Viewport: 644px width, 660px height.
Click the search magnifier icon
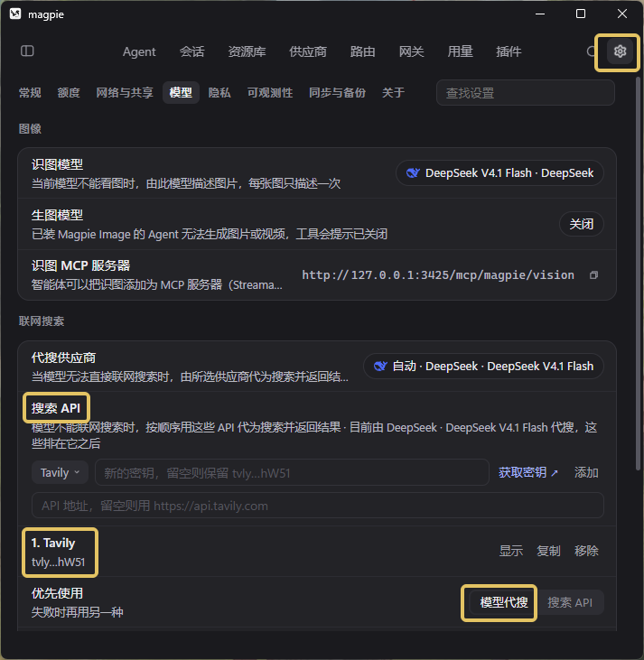[592, 51]
